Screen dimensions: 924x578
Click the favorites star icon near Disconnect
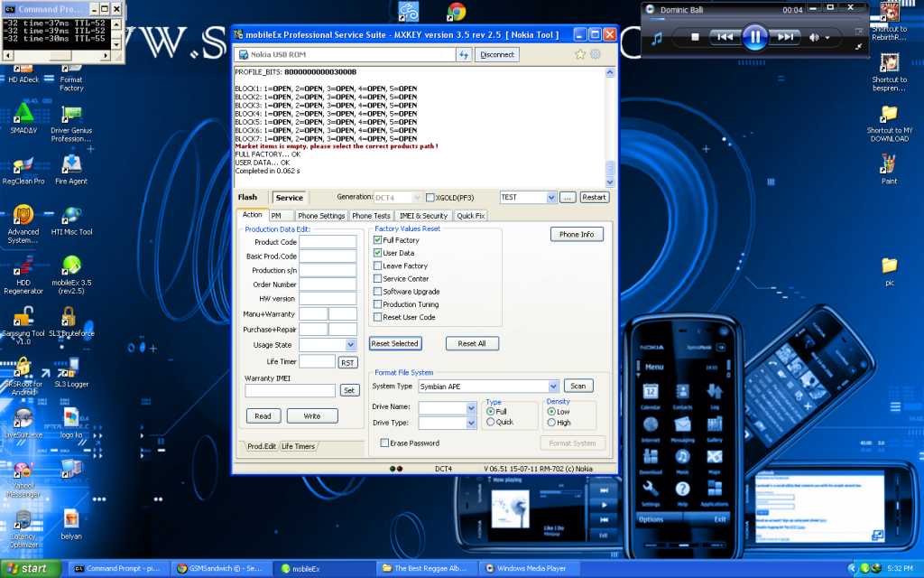[x=578, y=53]
